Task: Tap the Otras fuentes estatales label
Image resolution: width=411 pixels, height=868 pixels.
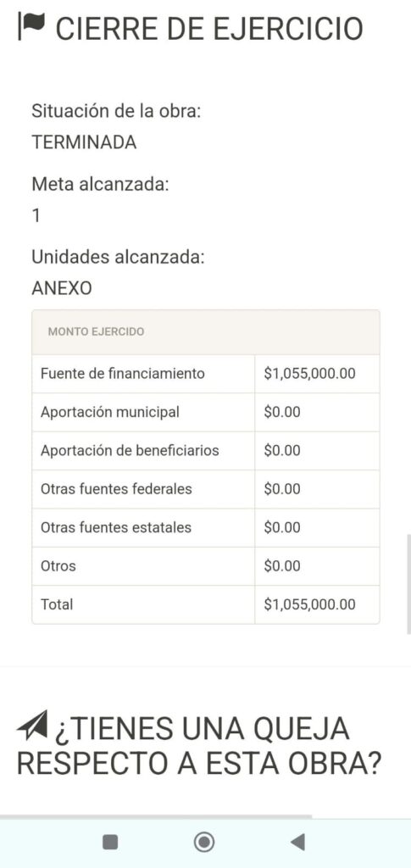Action: [116, 527]
